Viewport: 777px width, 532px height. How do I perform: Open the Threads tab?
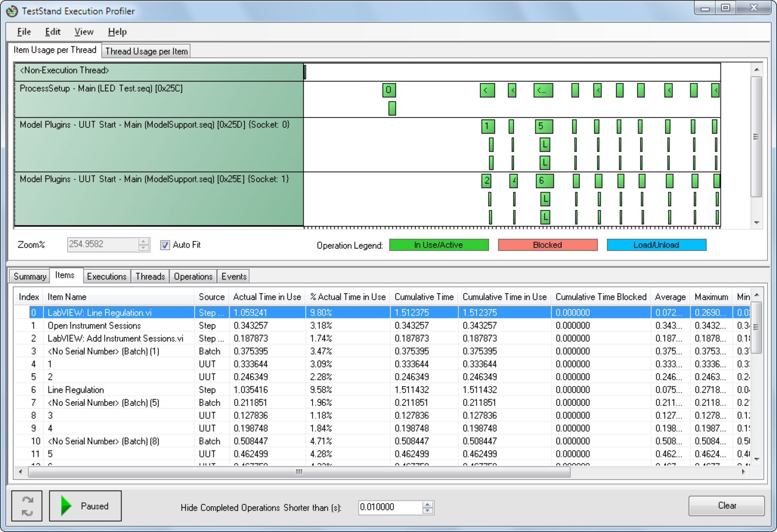point(150,276)
